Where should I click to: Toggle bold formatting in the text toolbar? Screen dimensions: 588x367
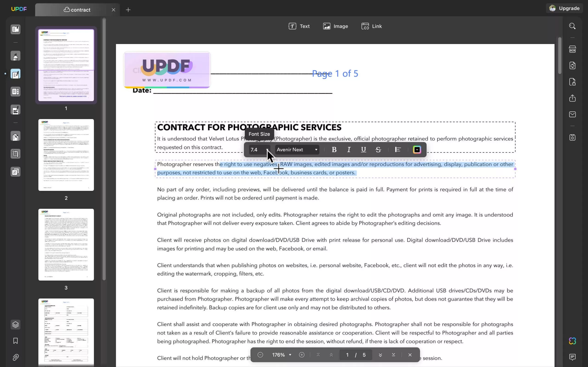334,150
